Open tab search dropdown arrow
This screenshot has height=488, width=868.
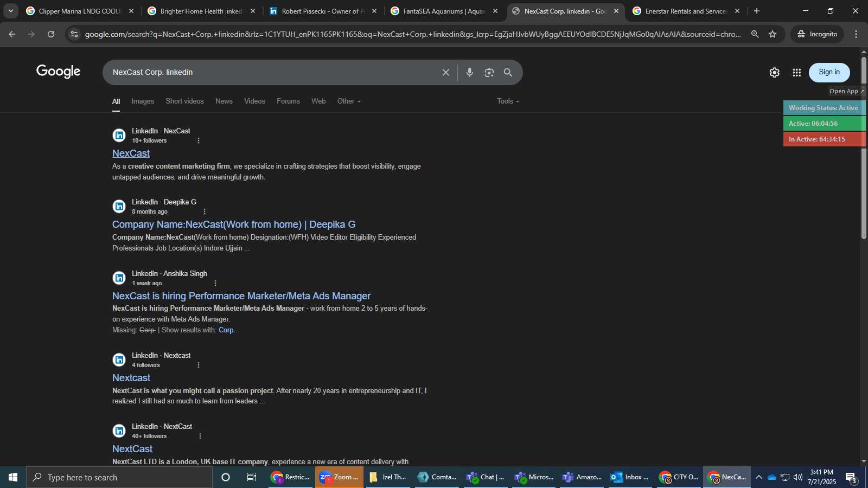[x=10, y=11]
